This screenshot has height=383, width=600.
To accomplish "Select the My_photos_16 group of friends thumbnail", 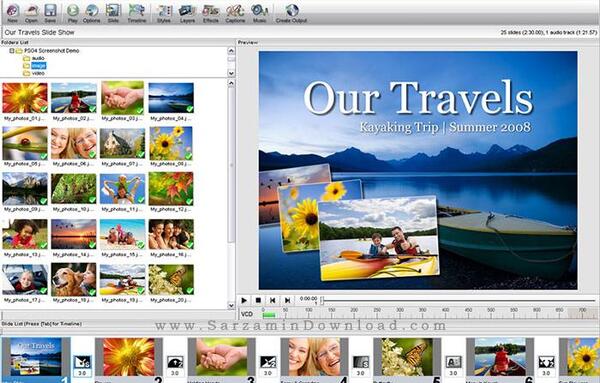I will click(x=171, y=234).
